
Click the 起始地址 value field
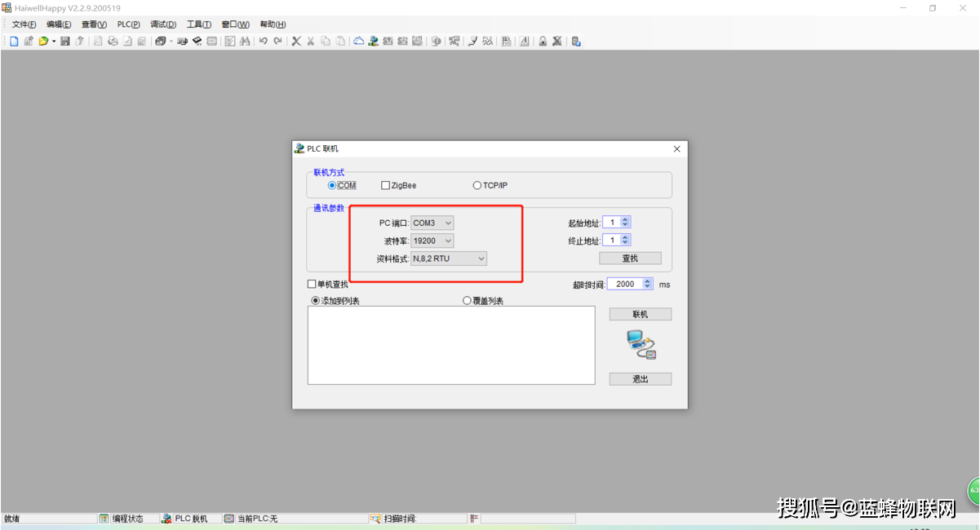pyautogui.click(x=612, y=222)
